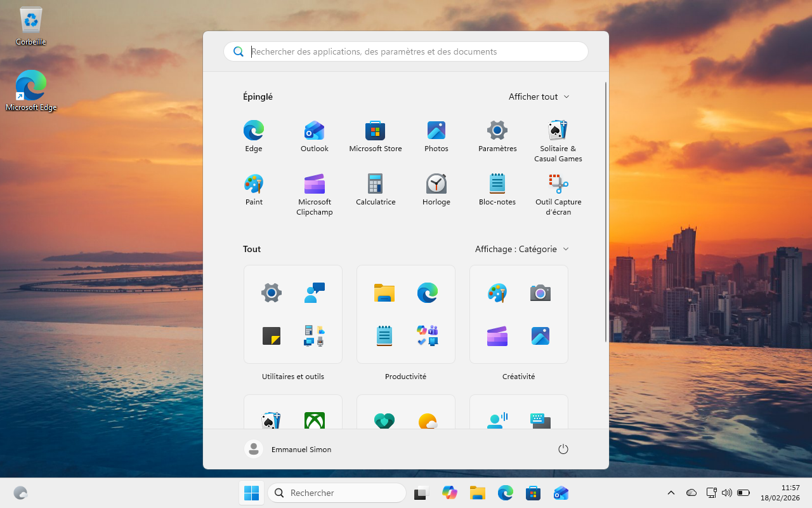
Task: Show hidden tray icons chevron
Action: [x=671, y=493]
